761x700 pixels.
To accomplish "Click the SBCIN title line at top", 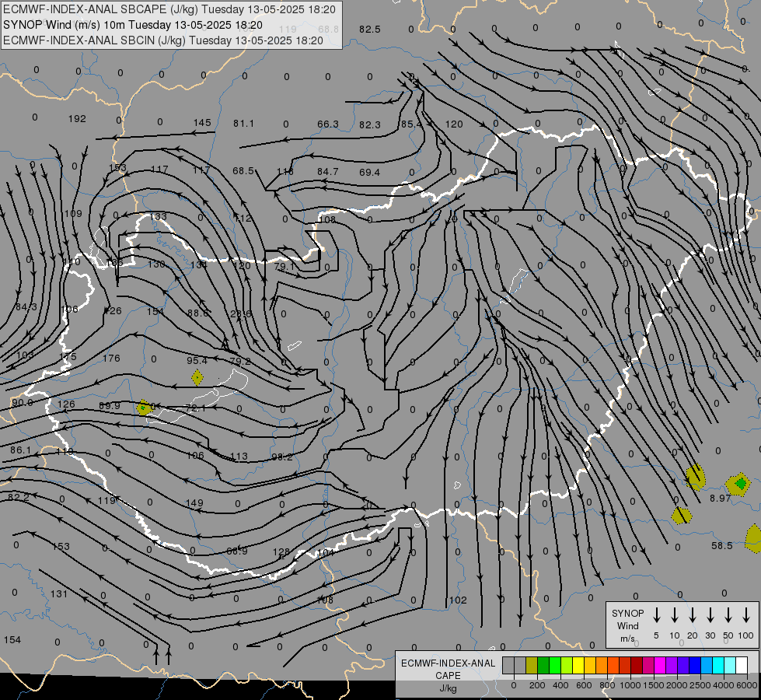I will [163, 40].
